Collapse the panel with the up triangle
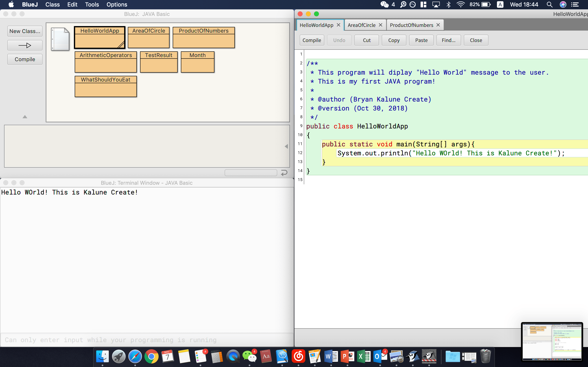588x367 pixels. tap(25, 117)
